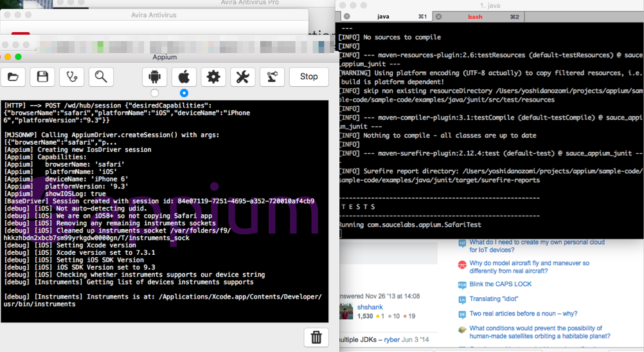Open Android settings via the robot icon

click(154, 77)
